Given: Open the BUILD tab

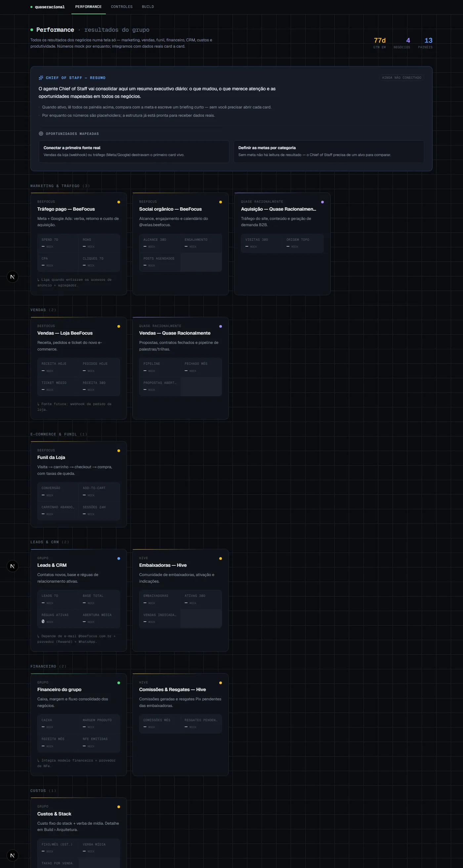Looking at the screenshot, I should 148,7.
